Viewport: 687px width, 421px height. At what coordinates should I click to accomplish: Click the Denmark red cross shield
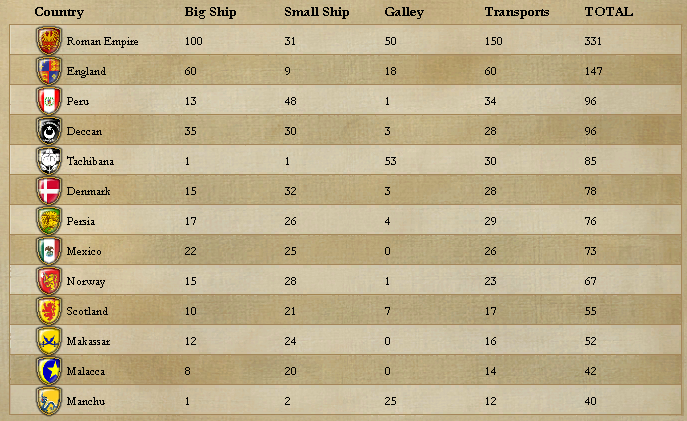tap(49, 191)
